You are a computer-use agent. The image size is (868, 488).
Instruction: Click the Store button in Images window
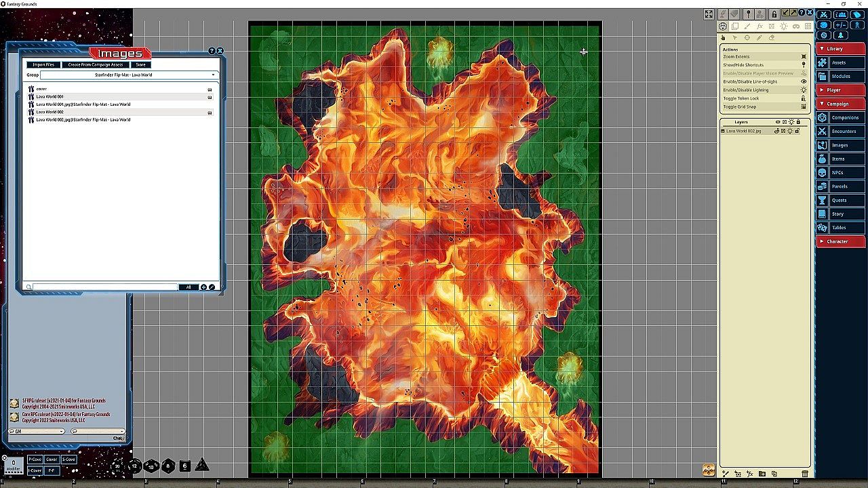[140, 65]
